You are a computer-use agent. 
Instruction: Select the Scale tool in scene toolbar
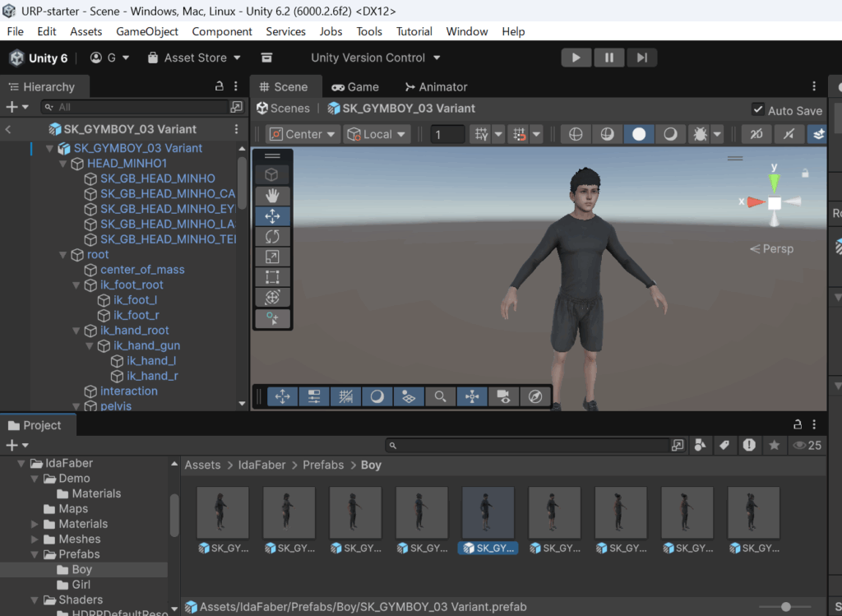pyautogui.click(x=271, y=257)
